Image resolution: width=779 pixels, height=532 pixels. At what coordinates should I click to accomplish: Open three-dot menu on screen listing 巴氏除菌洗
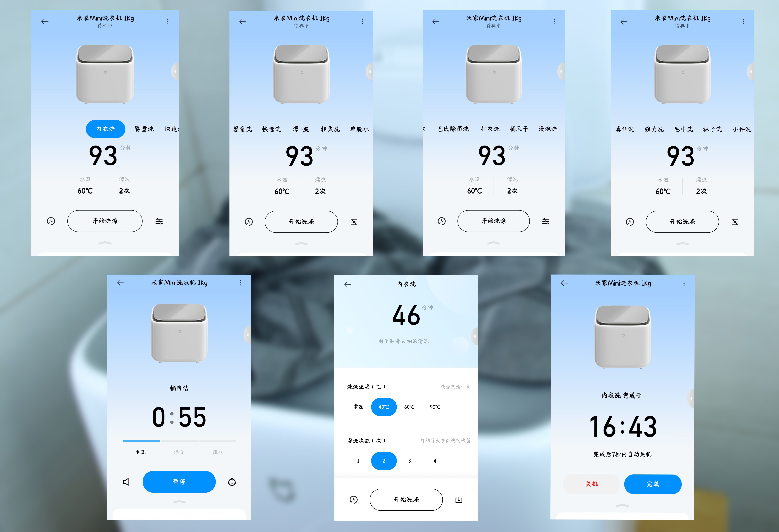coord(554,22)
